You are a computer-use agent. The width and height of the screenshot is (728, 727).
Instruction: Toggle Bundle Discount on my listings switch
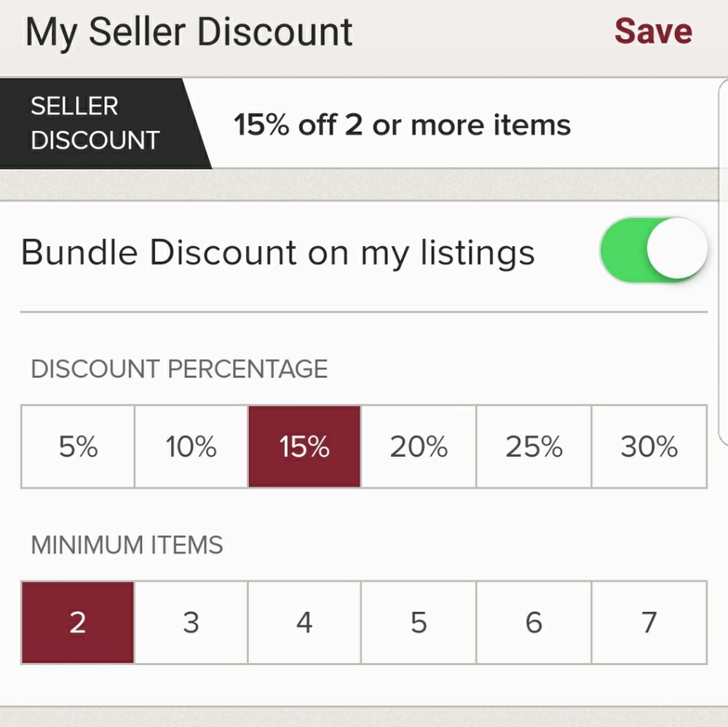(x=653, y=248)
